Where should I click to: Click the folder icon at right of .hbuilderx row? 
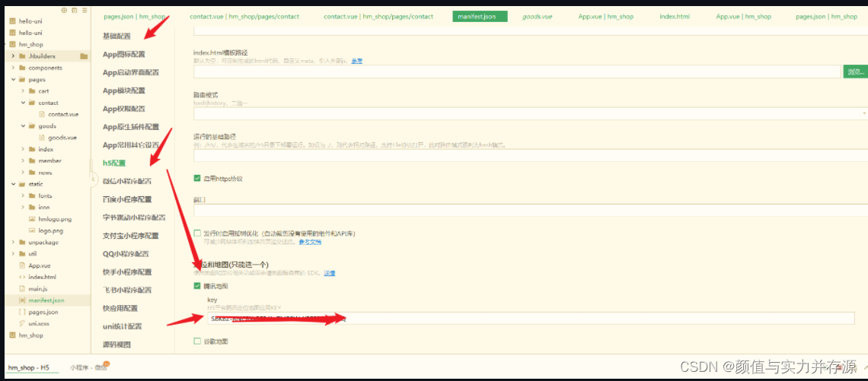pos(84,56)
